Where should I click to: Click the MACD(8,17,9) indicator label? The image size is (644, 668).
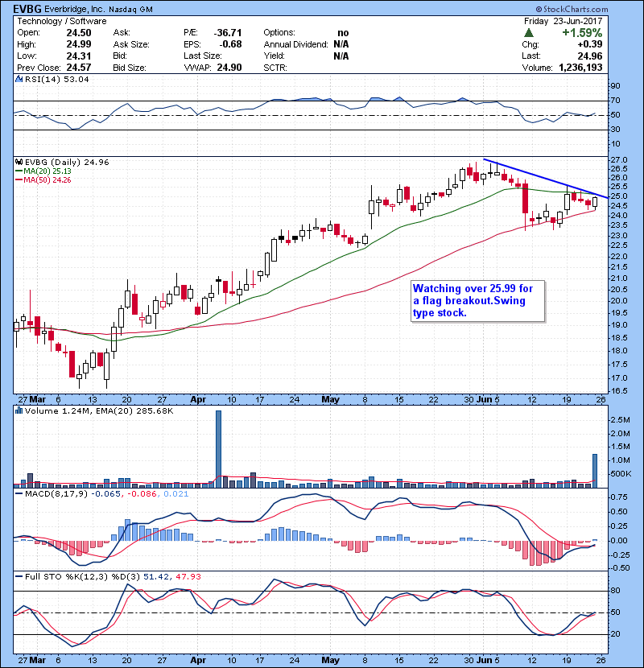[x=56, y=494]
